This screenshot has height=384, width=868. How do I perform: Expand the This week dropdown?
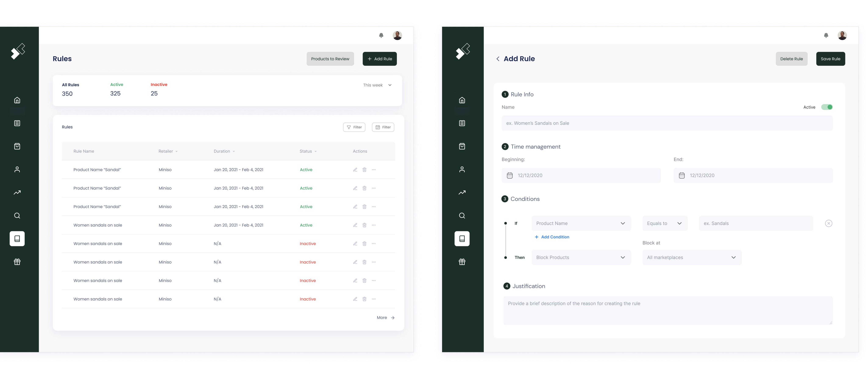tap(377, 85)
